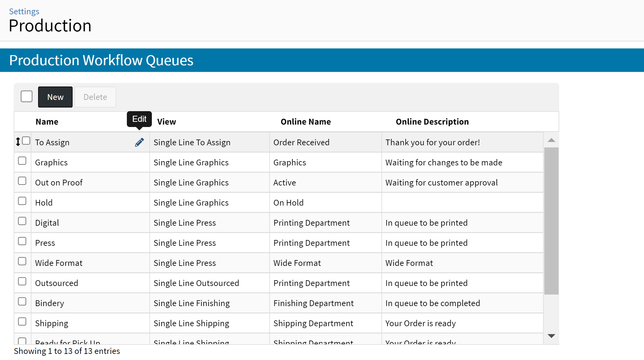The image size is (644, 360).
Task: Tick the checkbox next to Hold
Action: tap(22, 201)
